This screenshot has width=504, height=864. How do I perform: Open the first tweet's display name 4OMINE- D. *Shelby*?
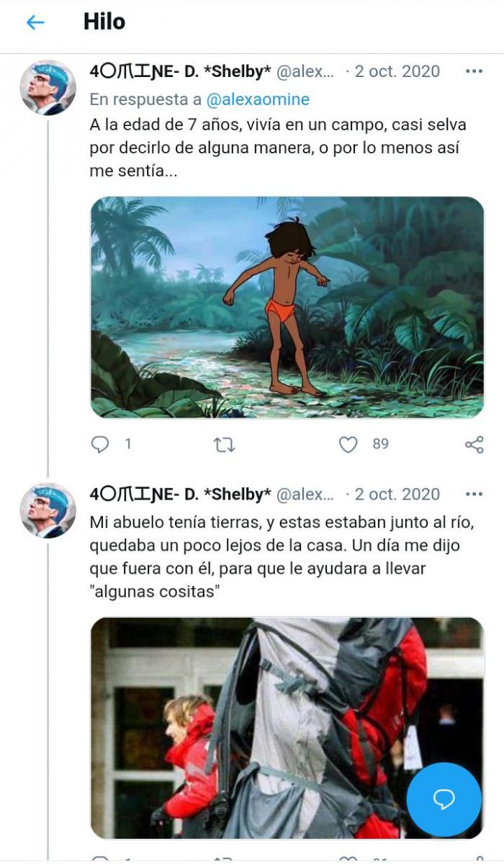coord(180,71)
